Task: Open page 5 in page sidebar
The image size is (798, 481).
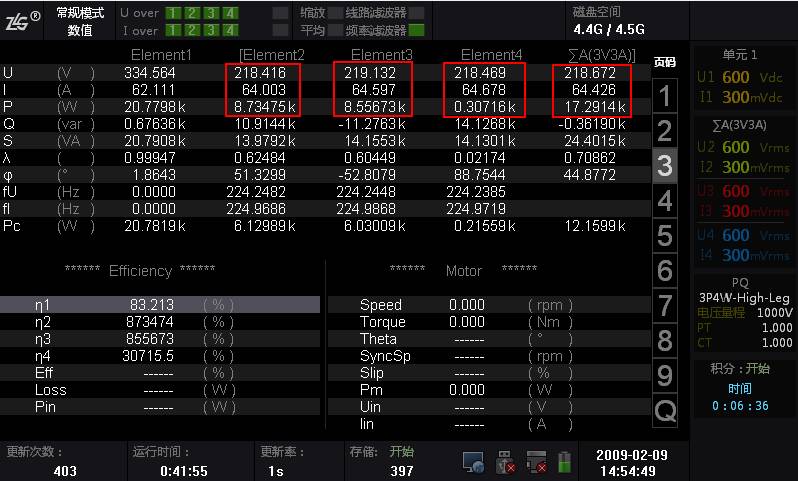Action: (664, 236)
